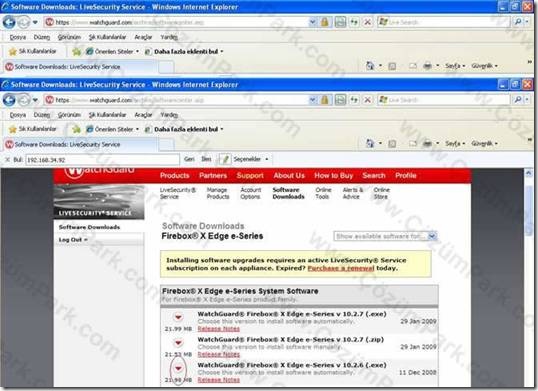
Task: Click home icon in front window command bar
Action: [x=370, y=143]
